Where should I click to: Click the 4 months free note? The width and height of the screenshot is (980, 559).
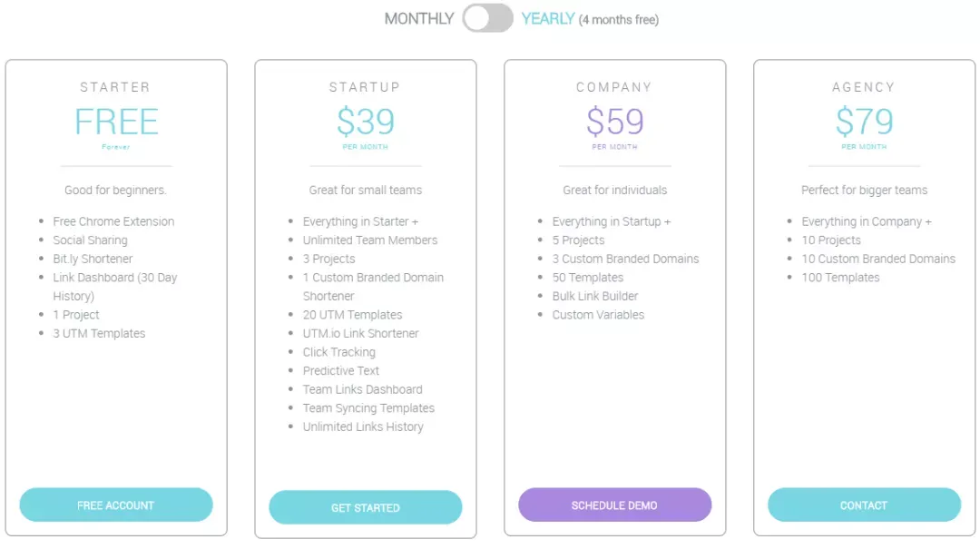point(619,20)
